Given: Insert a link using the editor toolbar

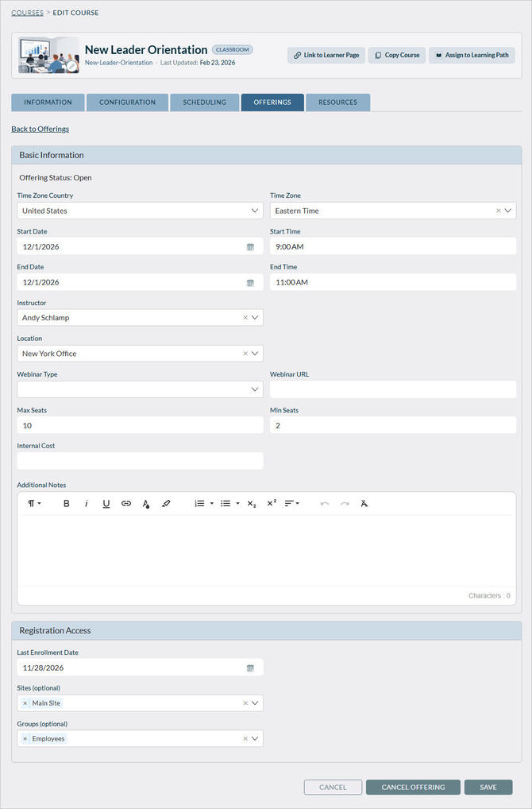Looking at the screenshot, I should coord(126,504).
